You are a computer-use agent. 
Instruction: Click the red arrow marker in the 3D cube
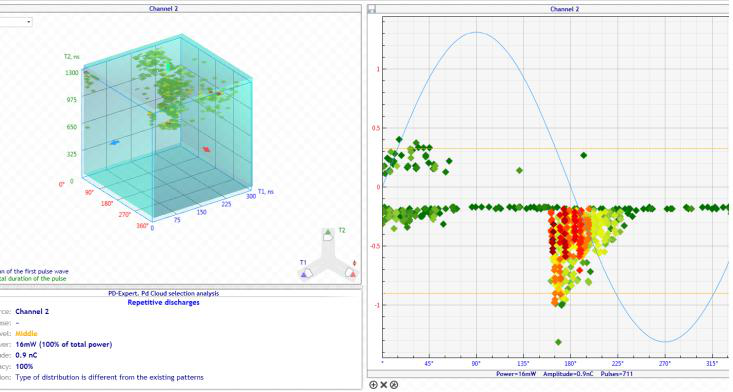(x=206, y=149)
